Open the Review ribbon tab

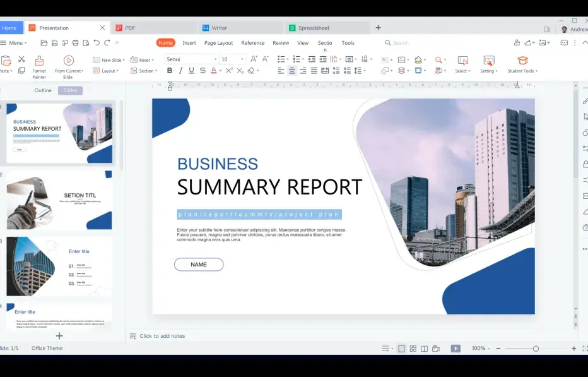[x=281, y=43]
